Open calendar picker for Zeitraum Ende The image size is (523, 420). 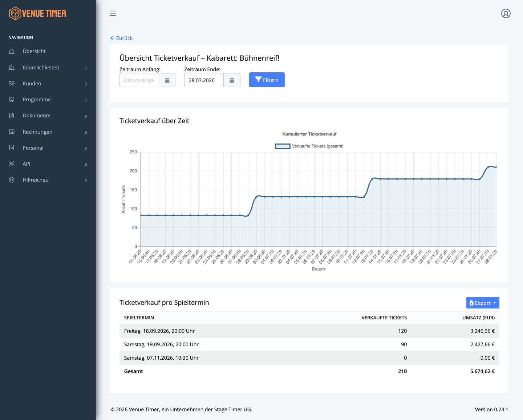click(232, 80)
